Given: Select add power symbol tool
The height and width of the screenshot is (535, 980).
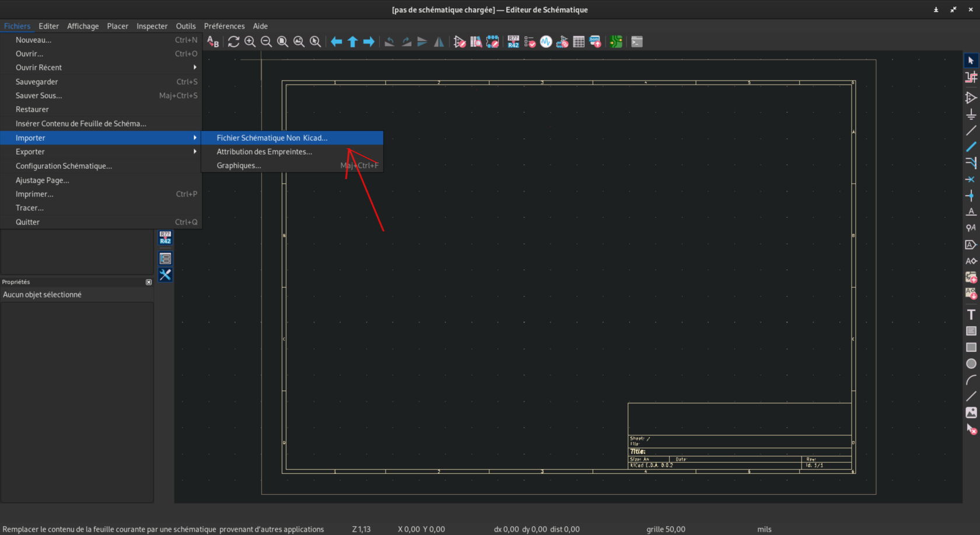Looking at the screenshot, I should click(971, 114).
